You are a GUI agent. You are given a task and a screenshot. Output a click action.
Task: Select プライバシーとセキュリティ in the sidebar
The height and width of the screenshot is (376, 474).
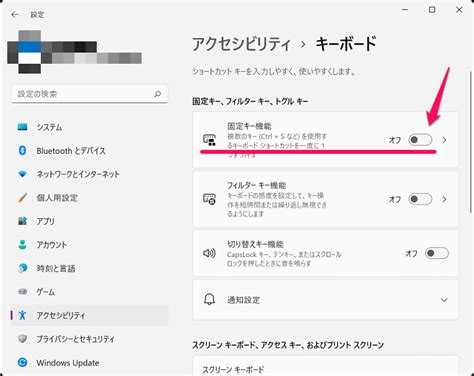[89, 339]
